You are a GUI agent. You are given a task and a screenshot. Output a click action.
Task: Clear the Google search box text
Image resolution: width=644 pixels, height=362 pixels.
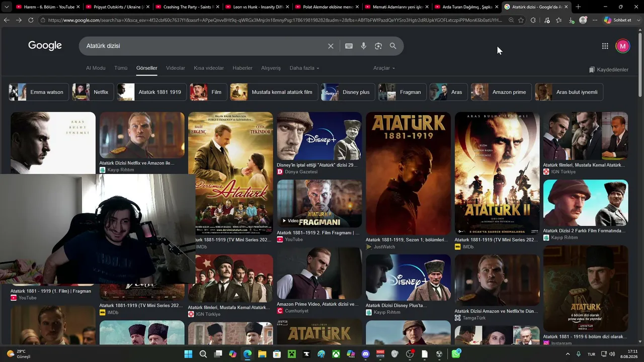pos(331,46)
